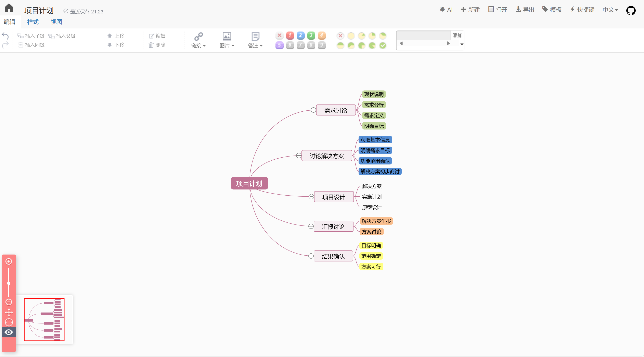Viewport: 644px width, 357px height.
Task: Click the red X to clear node icon
Action: tap(279, 36)
